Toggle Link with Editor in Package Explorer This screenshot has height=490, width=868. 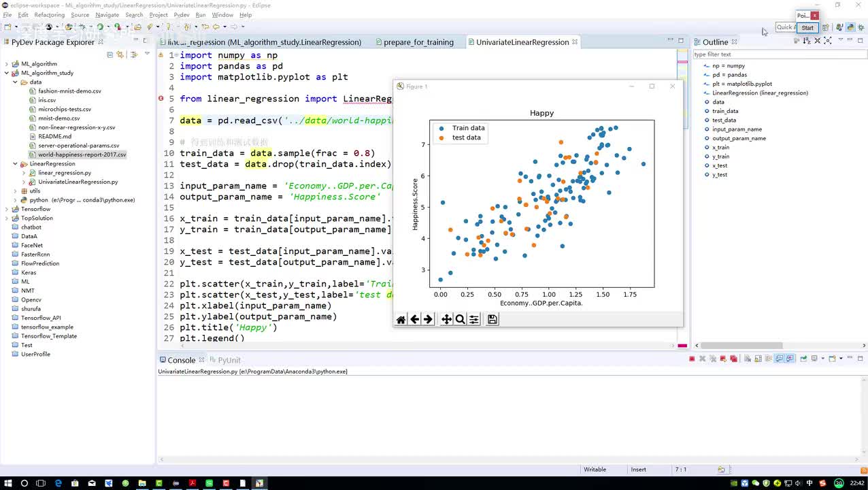click(119, 54)
